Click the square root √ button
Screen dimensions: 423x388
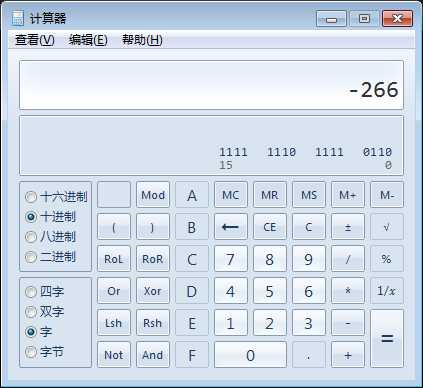[x=387, y=227]
